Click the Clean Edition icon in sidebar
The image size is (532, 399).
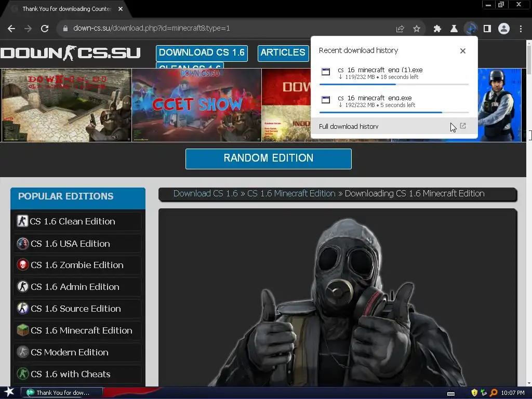click(22, 221)
